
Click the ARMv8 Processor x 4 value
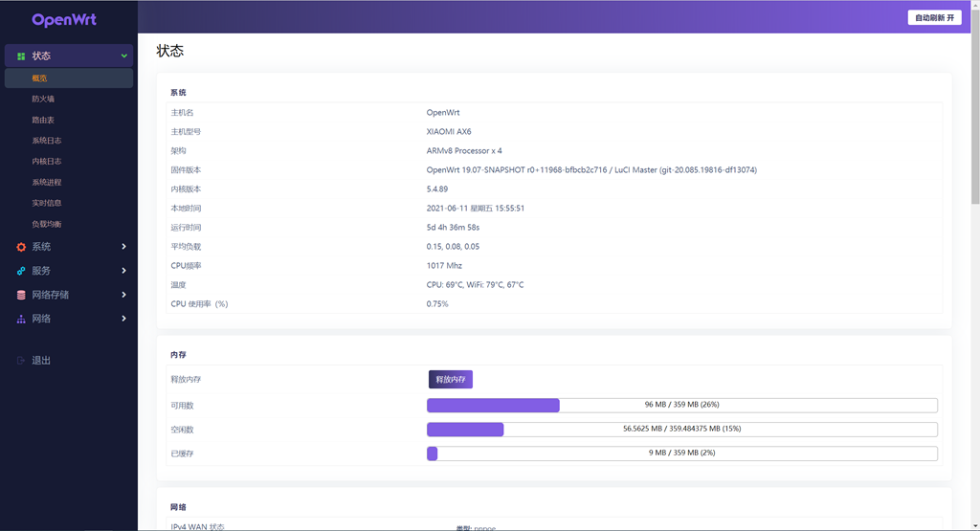pos(464,150)
